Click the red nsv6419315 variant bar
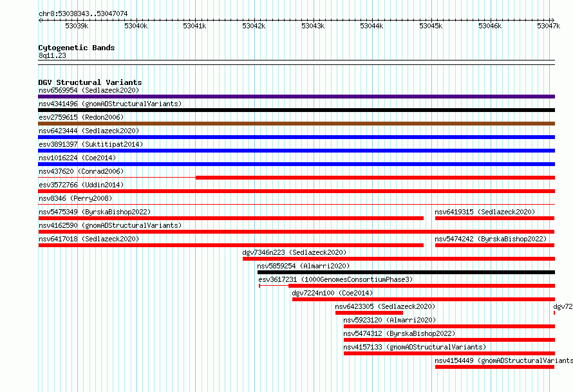Screen dimensions: 573x392 click(495, 218)
